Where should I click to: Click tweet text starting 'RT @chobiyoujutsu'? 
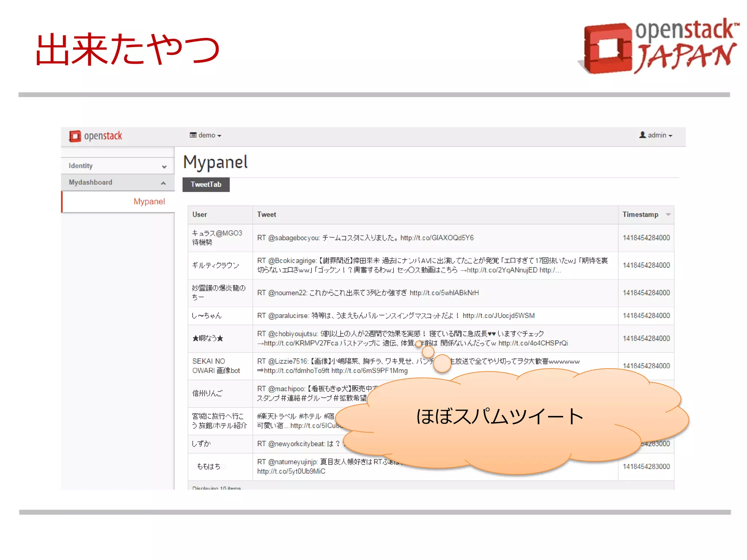coord(413,338)
